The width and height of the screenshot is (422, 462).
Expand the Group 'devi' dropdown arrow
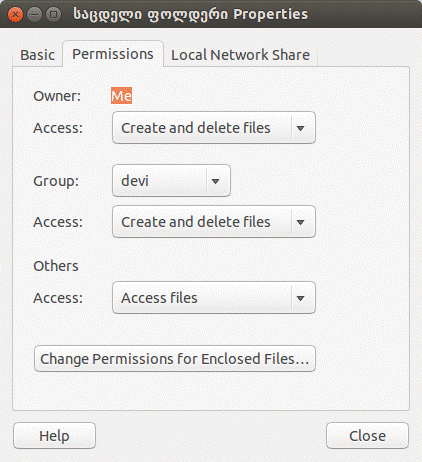(216, 181)
